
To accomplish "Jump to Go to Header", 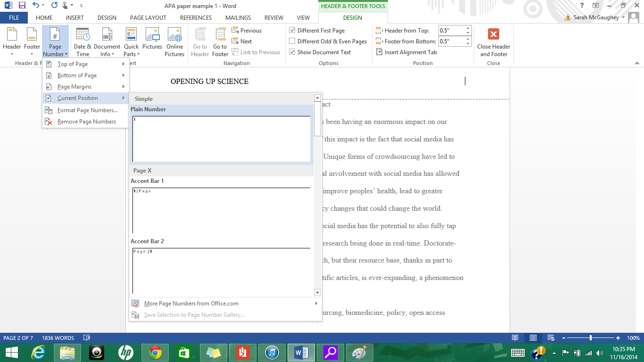I will click(199, 41).
